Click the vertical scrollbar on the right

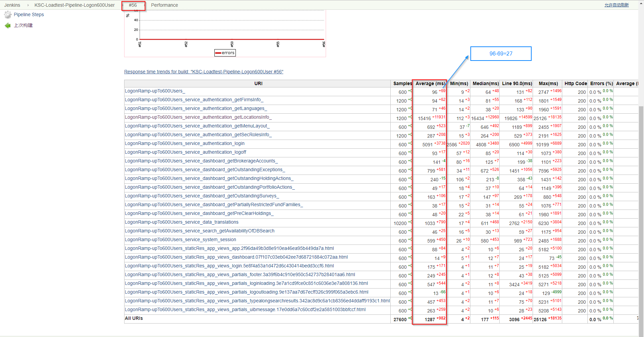641,202
